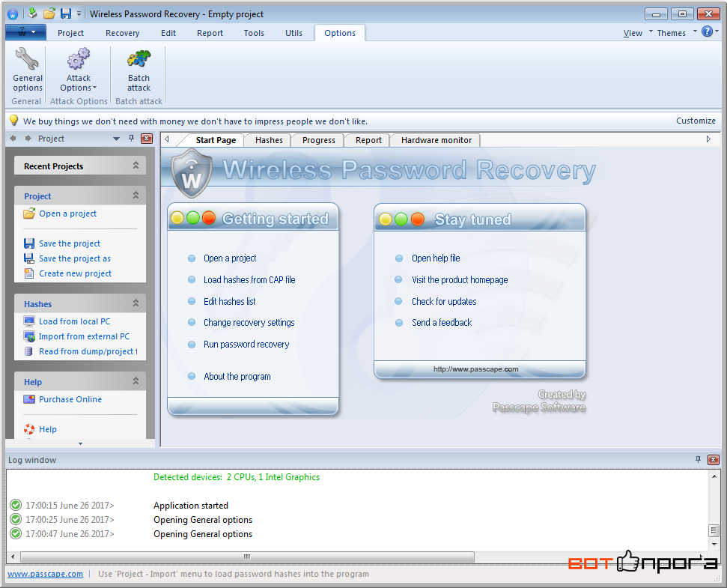The width and height of the screenshot is (727, 588).
Task: Click 'Application started' log entry
Action: point(191,506)
